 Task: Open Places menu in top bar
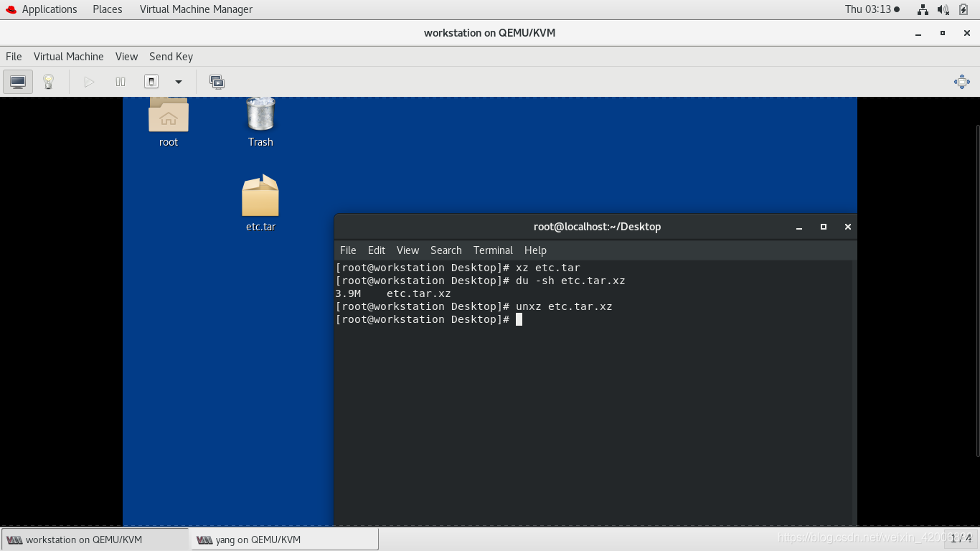coord(108,9)
